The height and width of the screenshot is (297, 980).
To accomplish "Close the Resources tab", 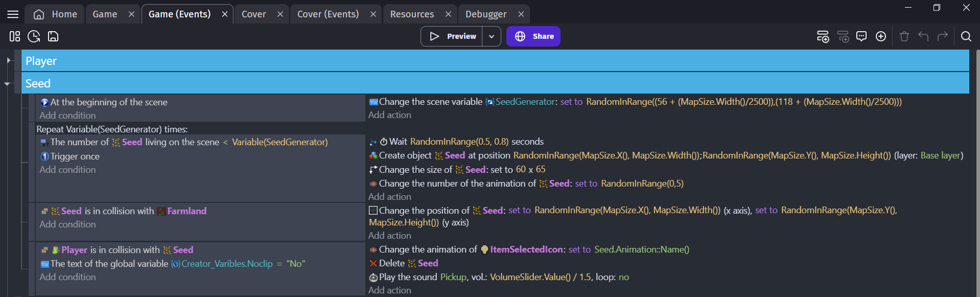I will point(448,14).
